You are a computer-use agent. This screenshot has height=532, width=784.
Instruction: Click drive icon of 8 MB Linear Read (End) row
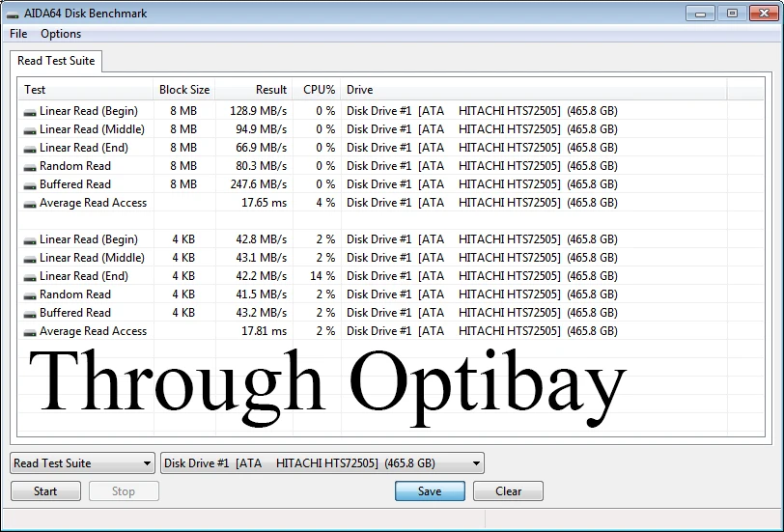point(30,149)
